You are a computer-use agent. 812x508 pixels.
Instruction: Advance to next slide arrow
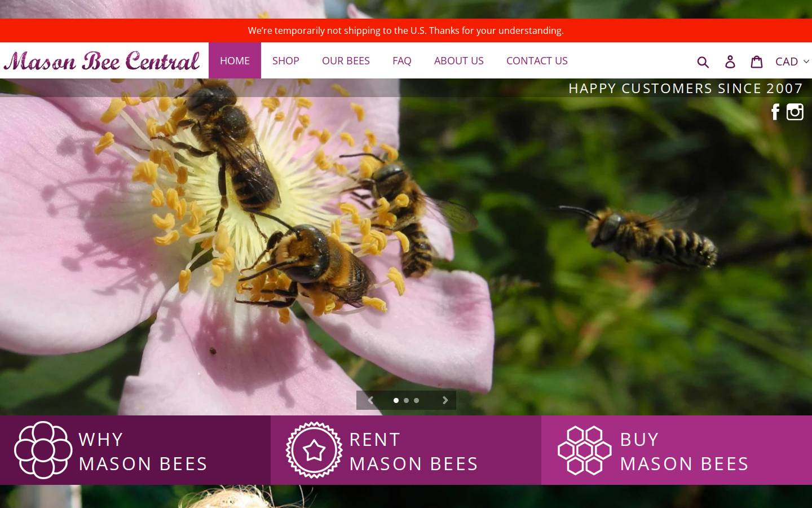pos(445,400)
